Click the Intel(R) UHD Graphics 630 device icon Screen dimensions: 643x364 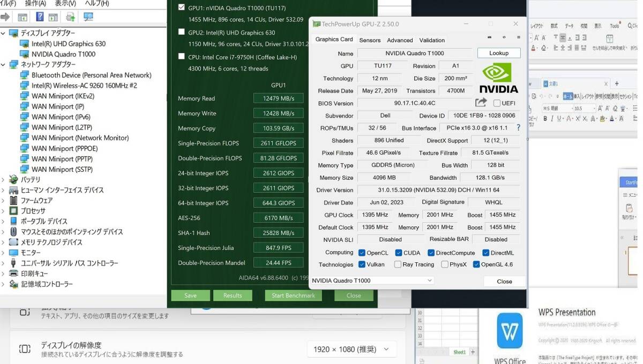(x=24, y=44)
